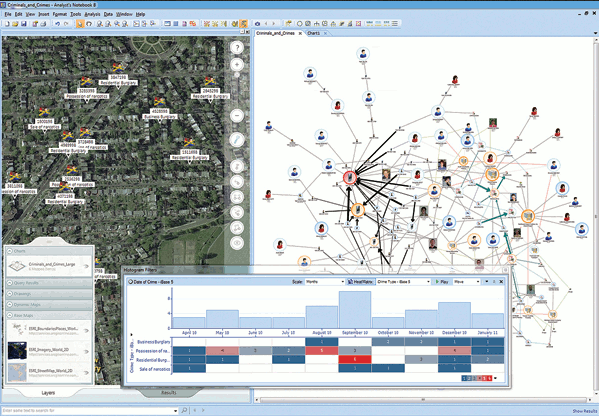599x416 pixels.
Task: Click the map fit-to-extent tool button
Action: (x=237, y=197)
